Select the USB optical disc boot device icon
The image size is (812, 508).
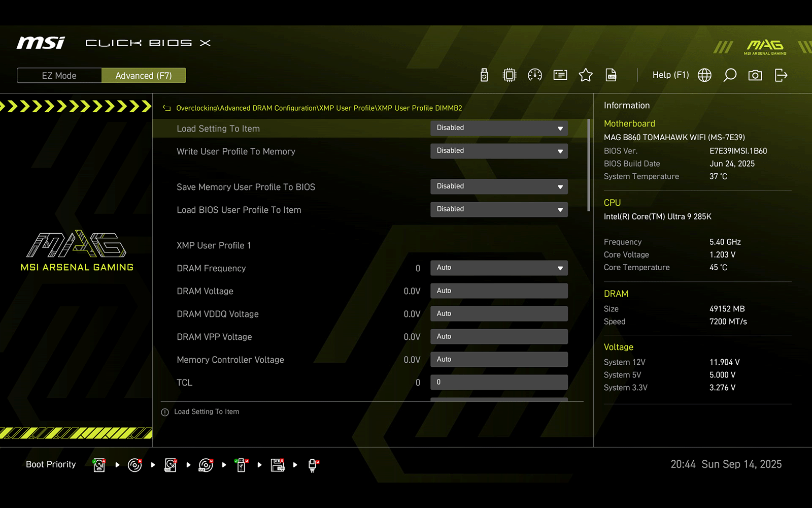(206, 465)
